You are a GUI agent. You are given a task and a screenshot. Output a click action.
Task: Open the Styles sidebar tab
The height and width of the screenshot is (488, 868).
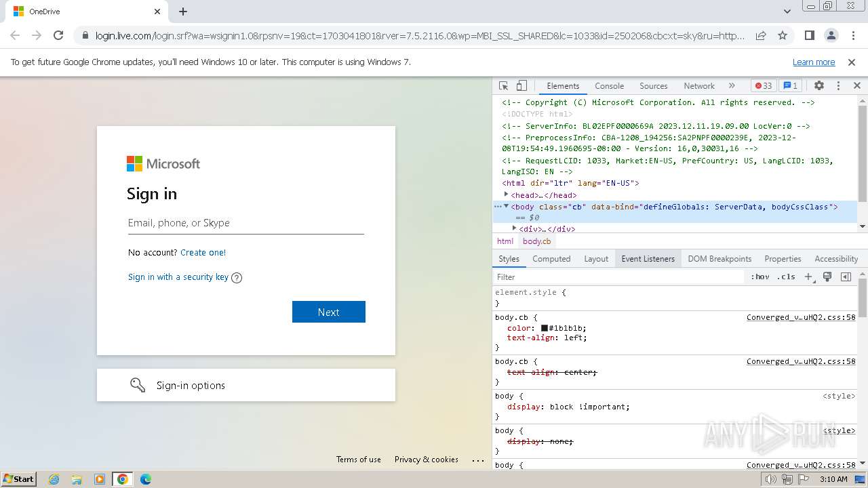(509, 259)
